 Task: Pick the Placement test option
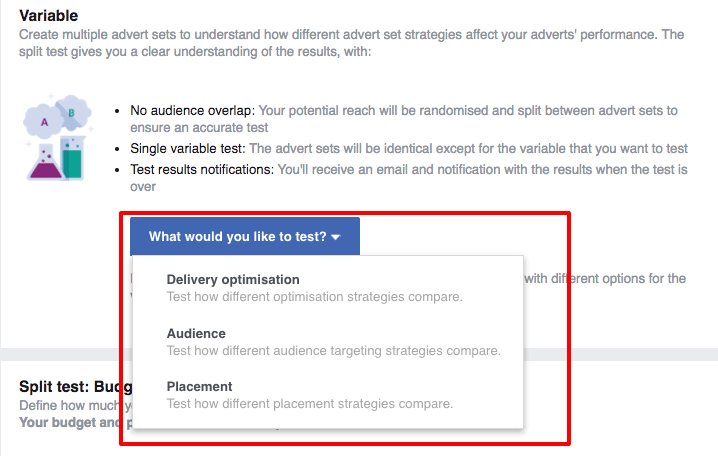327,395
